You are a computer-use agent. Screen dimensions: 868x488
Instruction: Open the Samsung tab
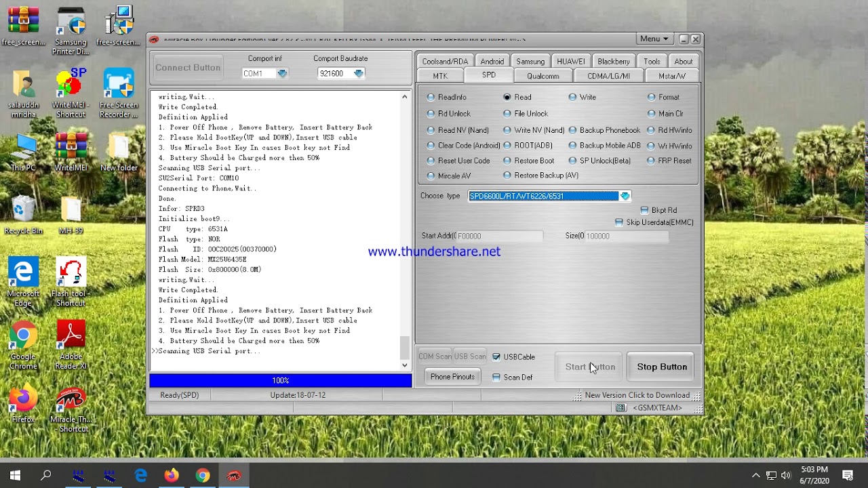tap(530, 62)
